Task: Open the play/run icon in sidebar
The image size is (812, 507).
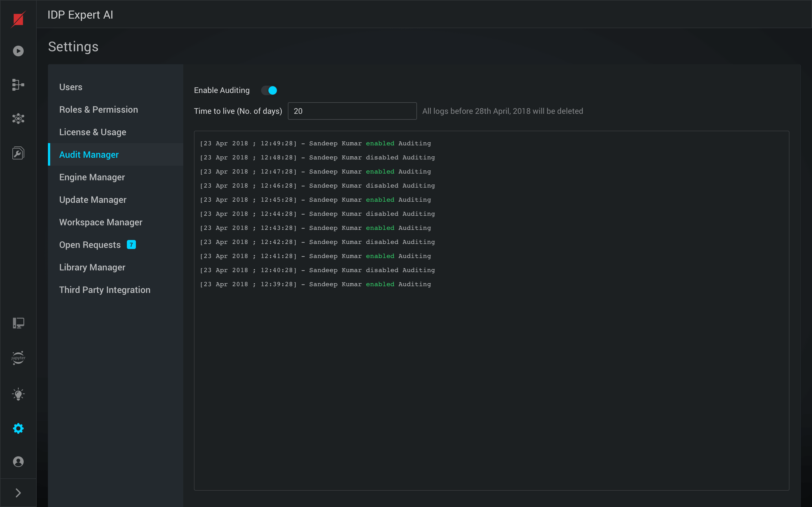Action: pyautogui.click(x=18, y=51)
